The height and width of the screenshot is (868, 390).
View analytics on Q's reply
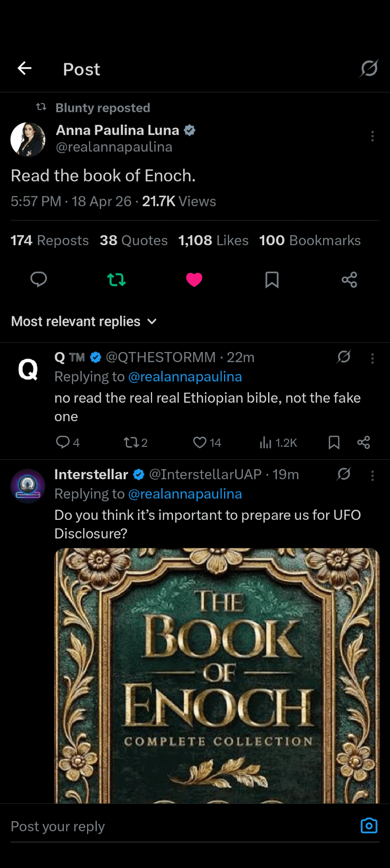278,442
